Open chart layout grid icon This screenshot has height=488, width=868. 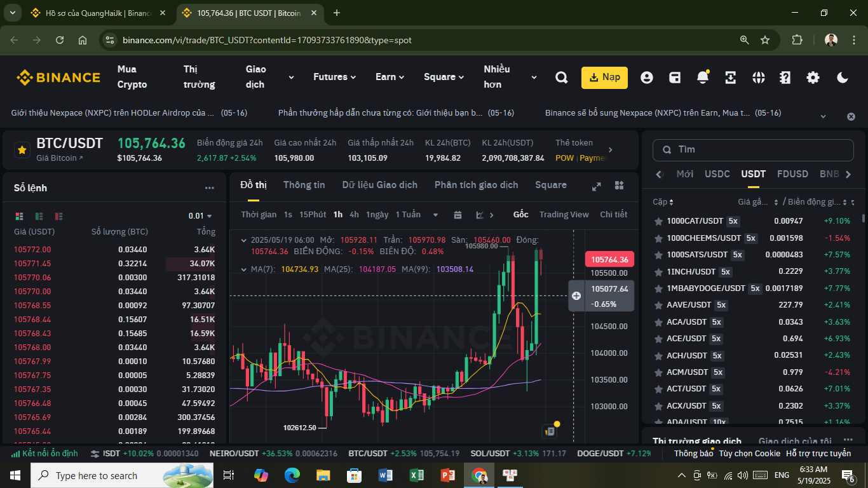point(619,186)
